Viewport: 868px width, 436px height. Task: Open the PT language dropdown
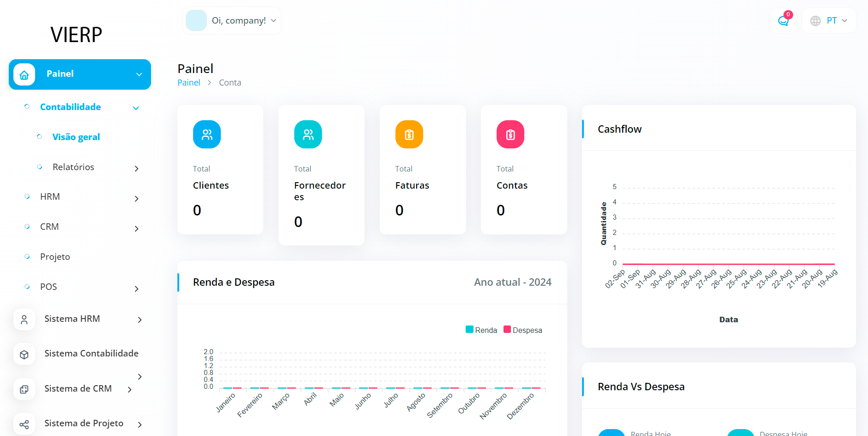click(829, 21)
